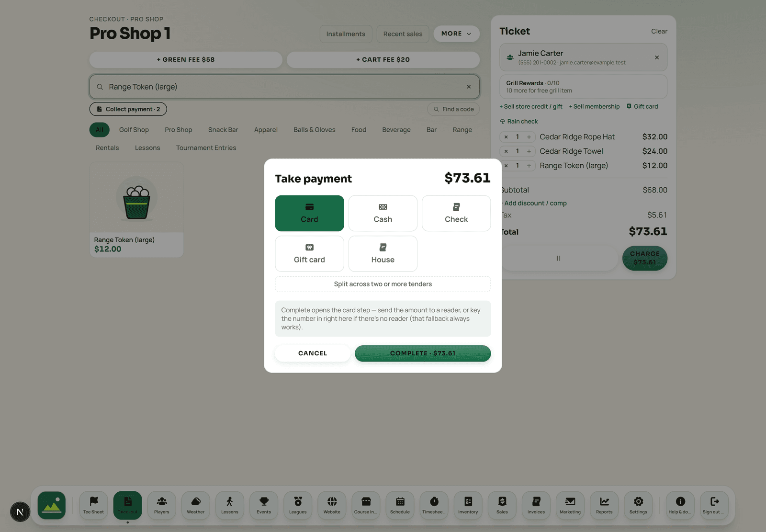Select Card as payment tender
This screenshot has height=532, width=766.
[309, 213]
